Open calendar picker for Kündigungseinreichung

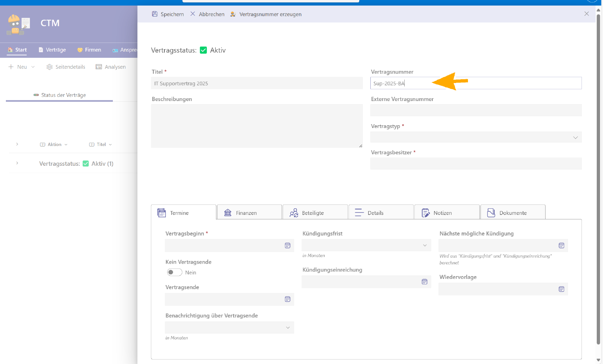click(424, 282)
